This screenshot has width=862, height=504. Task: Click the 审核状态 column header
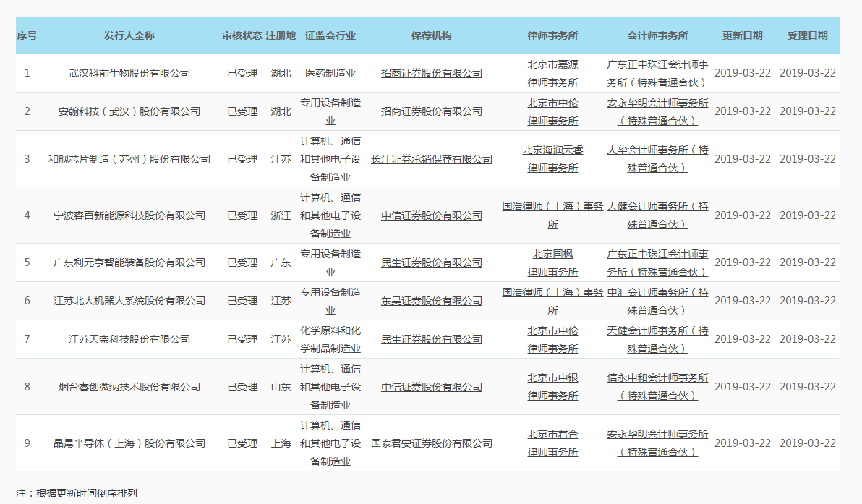pos(242,35)
